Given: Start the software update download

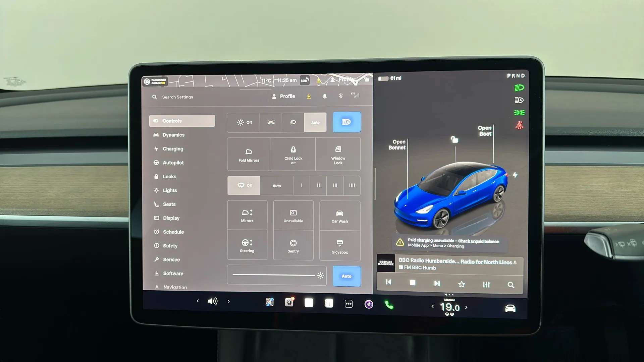Looking at the screenshot, I should [309, 96].
